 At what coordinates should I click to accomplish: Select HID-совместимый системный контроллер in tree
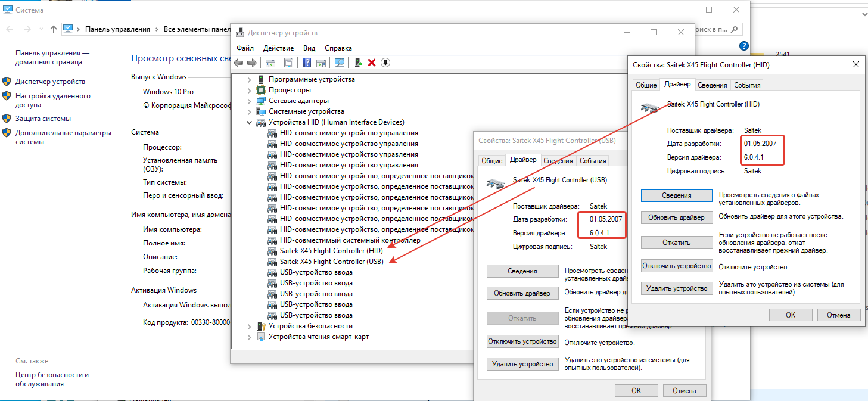[350, 240]
